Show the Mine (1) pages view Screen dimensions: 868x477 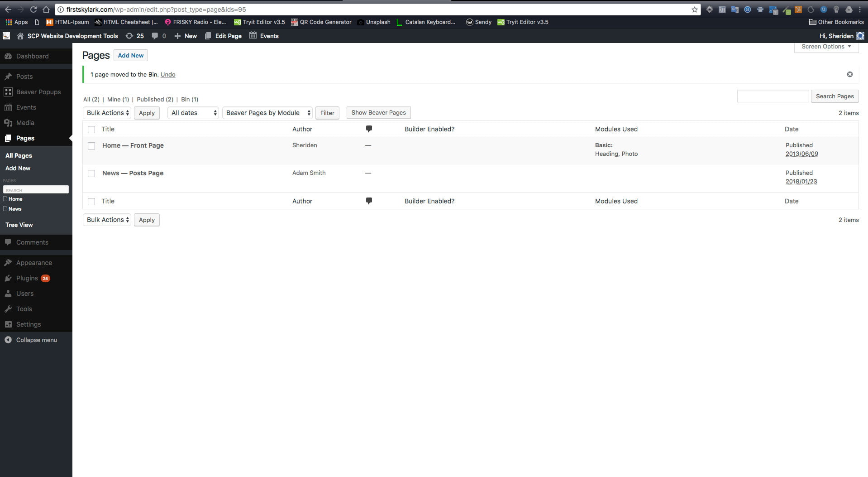click(x=118, y=99)
